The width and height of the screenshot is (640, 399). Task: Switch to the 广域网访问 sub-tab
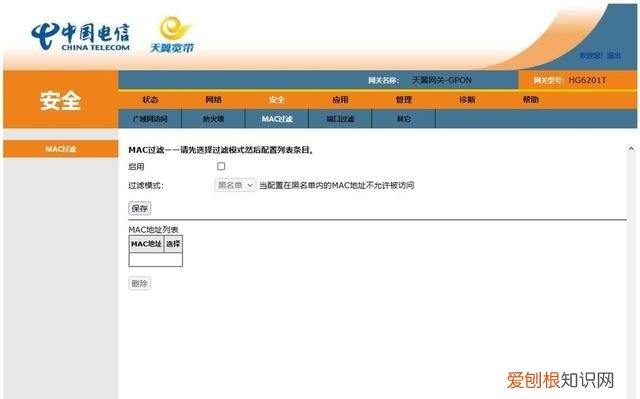point(150,119)
